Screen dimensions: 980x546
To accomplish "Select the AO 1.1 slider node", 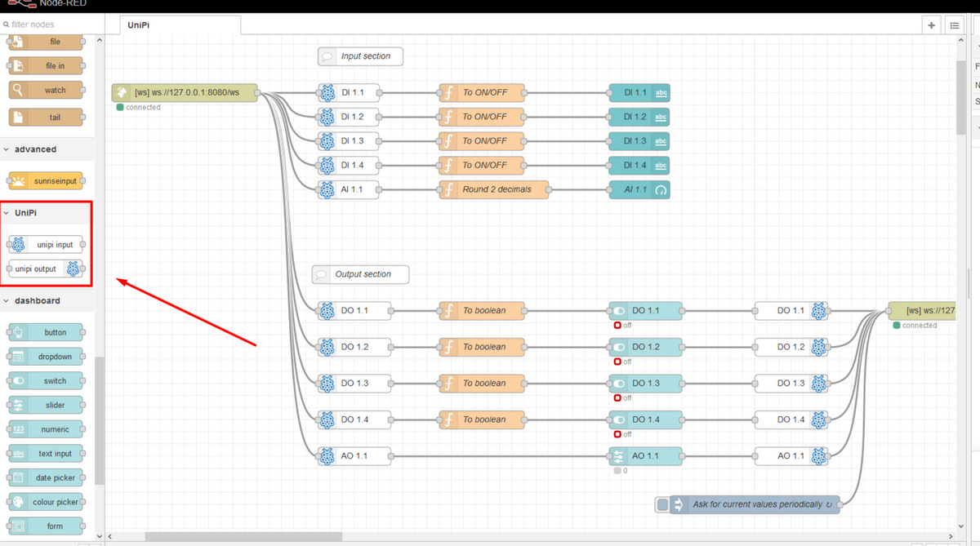I will coord(645,455).
